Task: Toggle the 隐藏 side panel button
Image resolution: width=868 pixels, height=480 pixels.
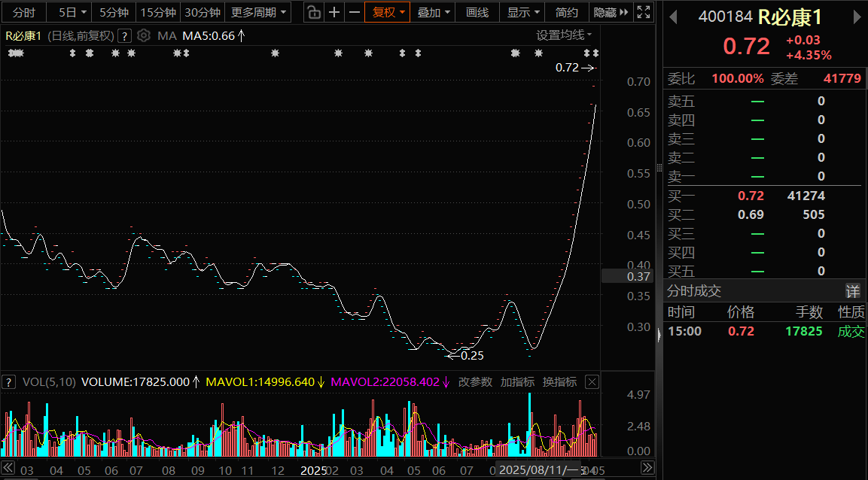Action: point(611,12)
